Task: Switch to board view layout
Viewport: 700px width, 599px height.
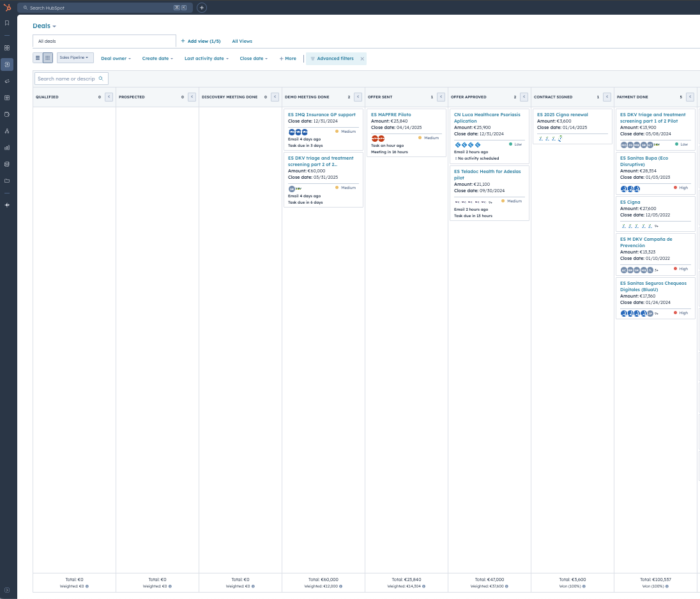Action: 48,58
